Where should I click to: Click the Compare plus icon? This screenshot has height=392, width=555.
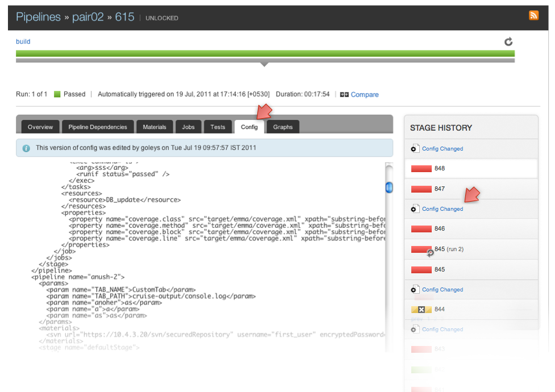click(x=344, y=95)
